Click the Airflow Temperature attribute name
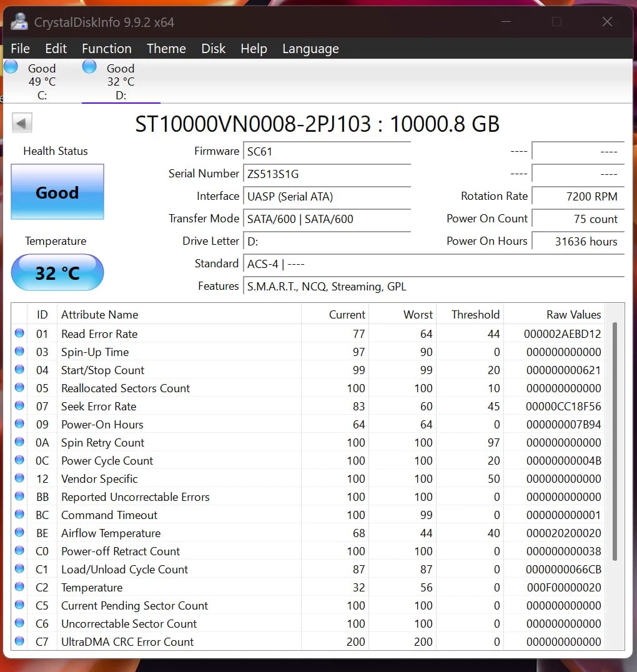The width and height of the screenshot is (637, 672). (x=111, y=533)
